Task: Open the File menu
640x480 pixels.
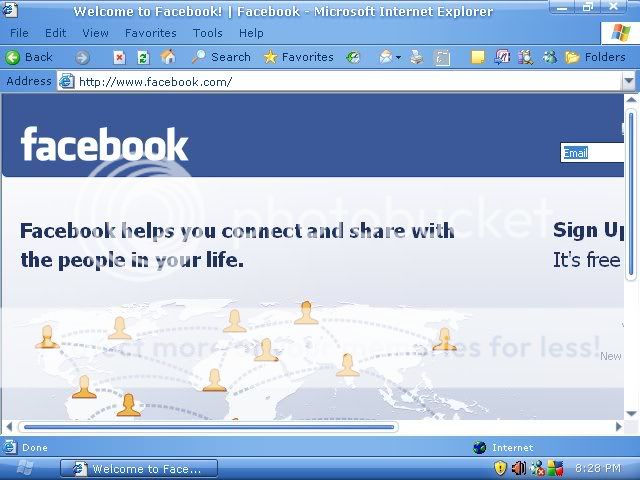Action: (19, 33)
